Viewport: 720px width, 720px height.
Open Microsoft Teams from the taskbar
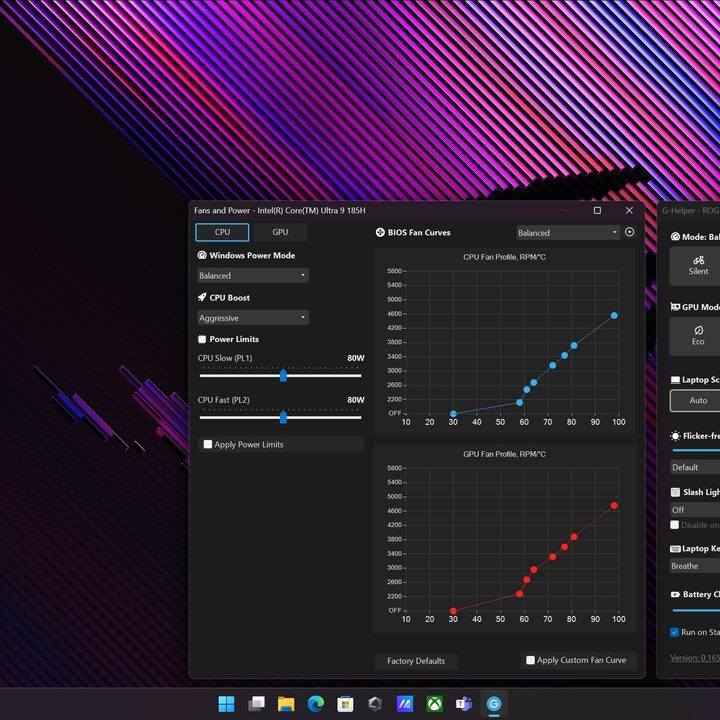coord(464,703)
